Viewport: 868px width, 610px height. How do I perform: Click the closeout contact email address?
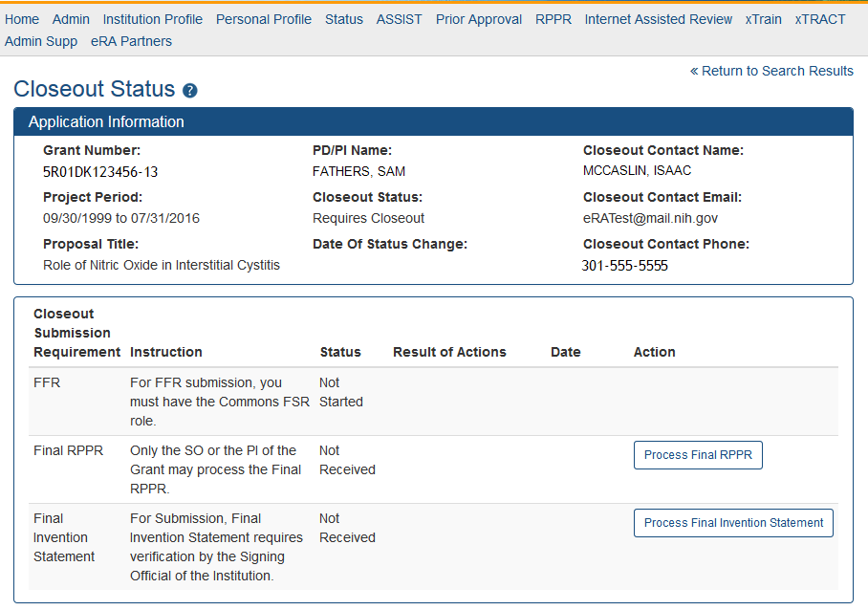point(650,218)
